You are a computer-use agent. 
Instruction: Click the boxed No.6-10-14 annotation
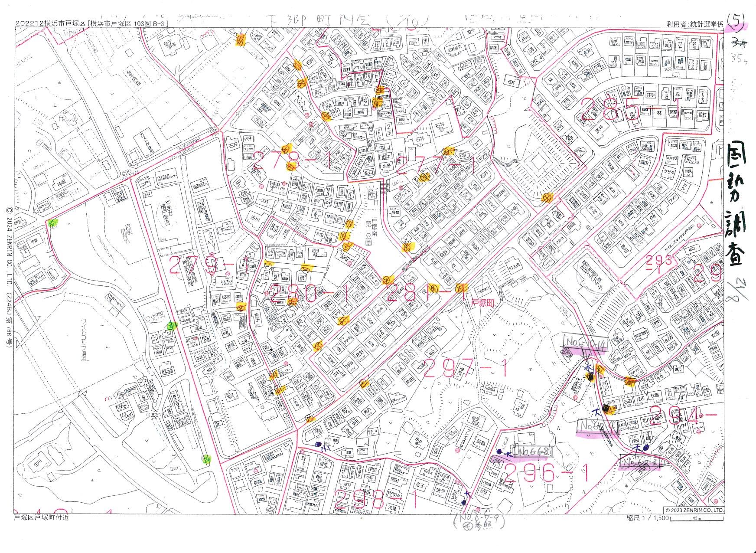pyautogui.click(x=586, y=343)
